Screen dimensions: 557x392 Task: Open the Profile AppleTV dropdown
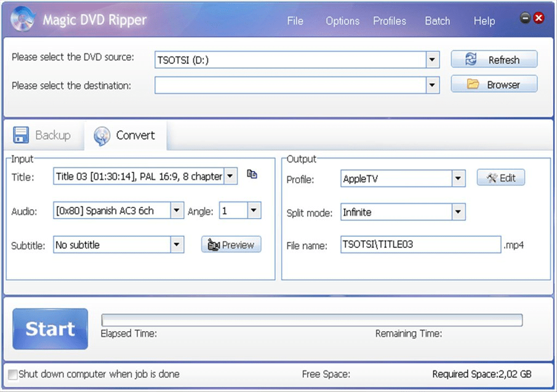click(x=458, y=180)
